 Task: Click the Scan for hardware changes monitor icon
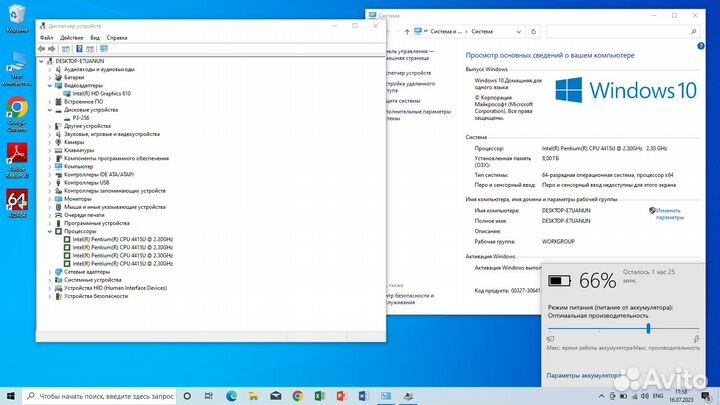tap(104, 49)
